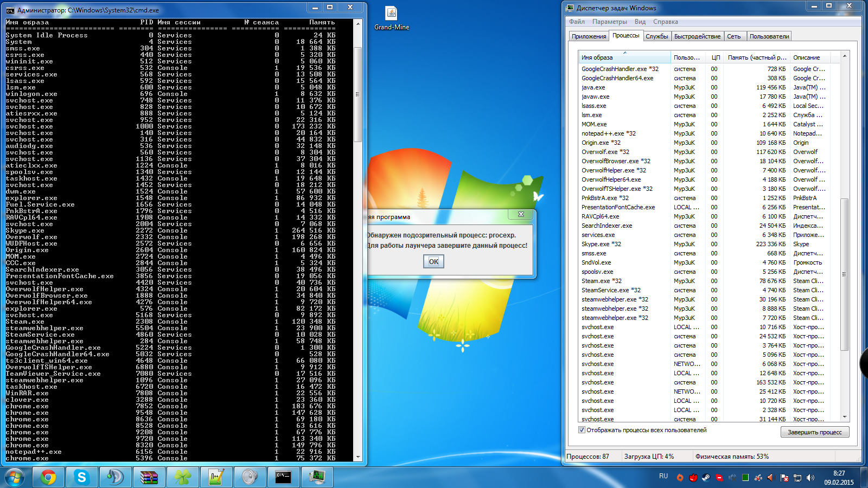
Task: Click scroll-down arrow of process list
Action: pyautogui.click(x=845, y=417)
